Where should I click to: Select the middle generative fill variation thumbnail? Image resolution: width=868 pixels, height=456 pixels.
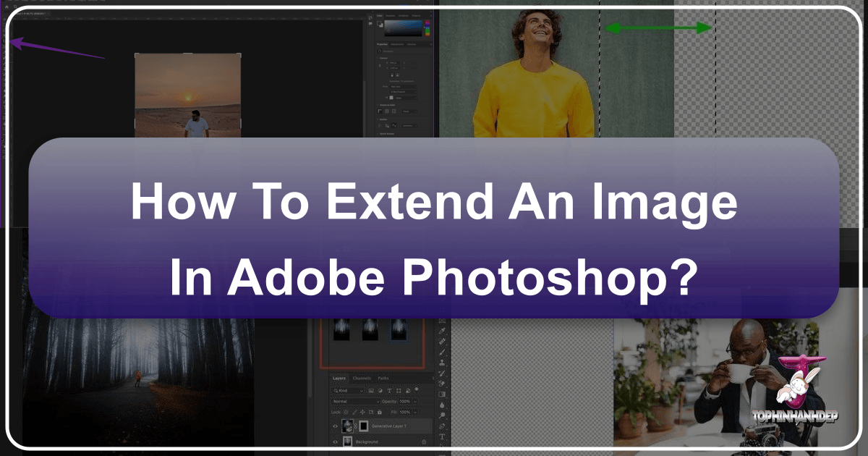pyautogui.click(x=371, y=332)
